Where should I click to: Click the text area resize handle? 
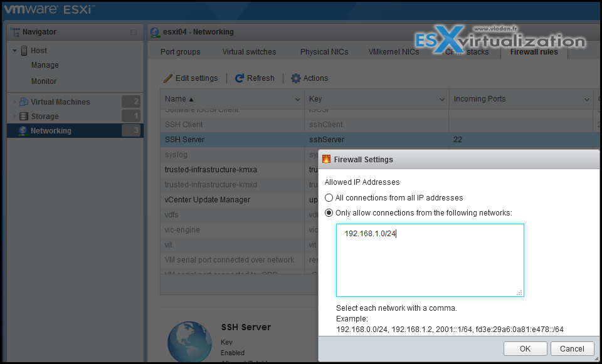click(519, 293)
